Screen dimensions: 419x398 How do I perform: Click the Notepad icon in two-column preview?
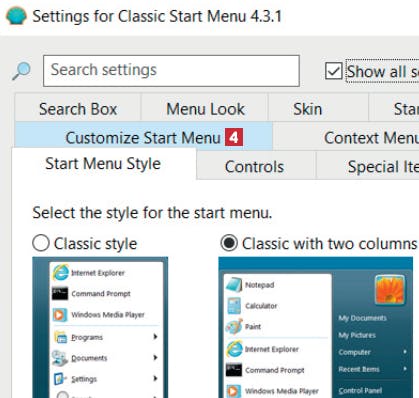click(x=234, y=285)
